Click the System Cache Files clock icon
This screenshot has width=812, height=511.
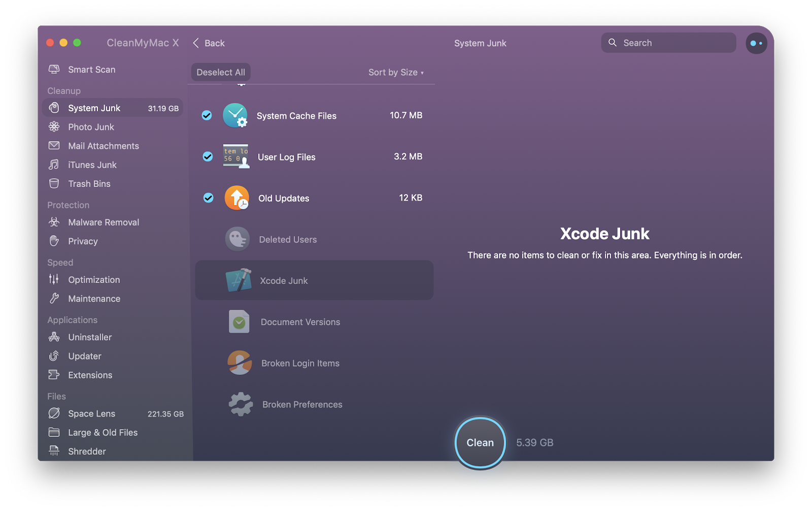coord(235,115)
